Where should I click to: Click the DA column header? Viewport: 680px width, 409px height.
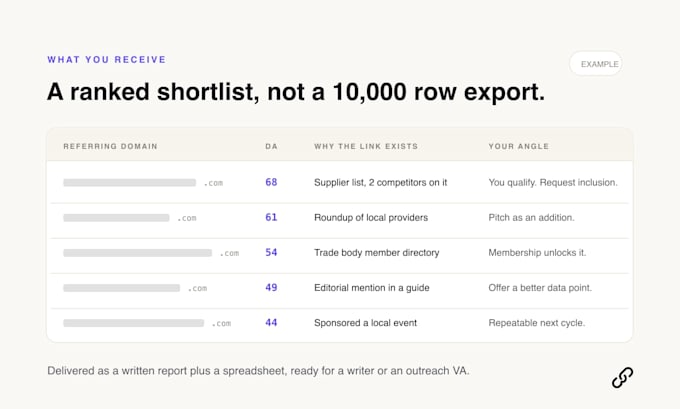coord(271,146)
